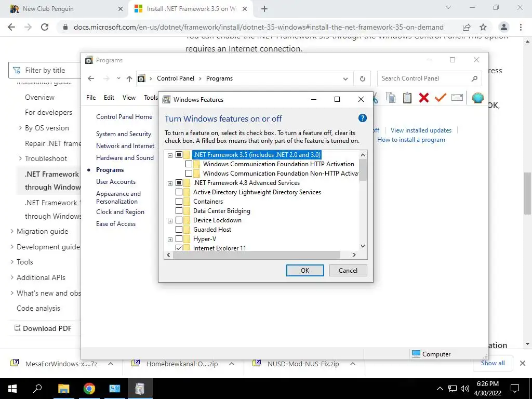
Task: Select the Install .NET Framework 3.5 tab
Action: (191, 9)
